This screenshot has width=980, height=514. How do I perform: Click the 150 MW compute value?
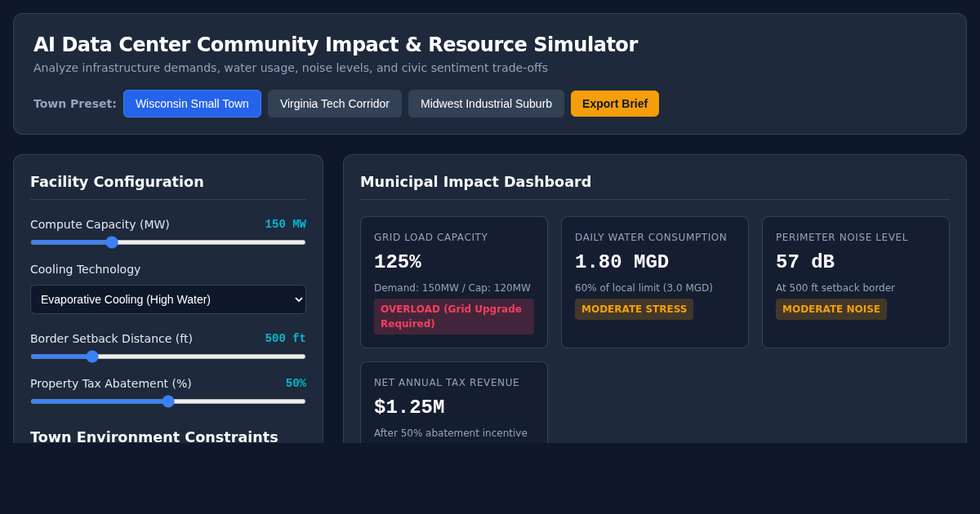(285, 224)
